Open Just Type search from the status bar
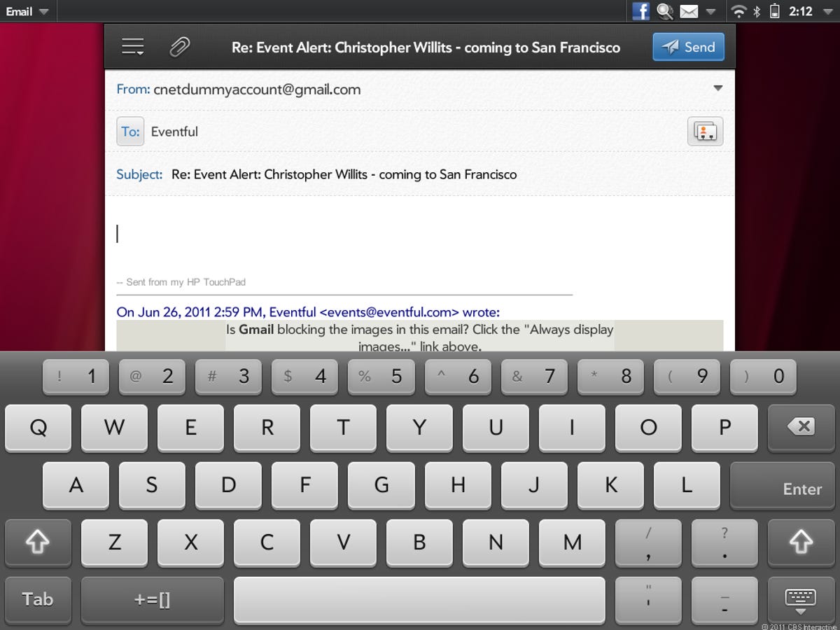 (x=664, y=11)
